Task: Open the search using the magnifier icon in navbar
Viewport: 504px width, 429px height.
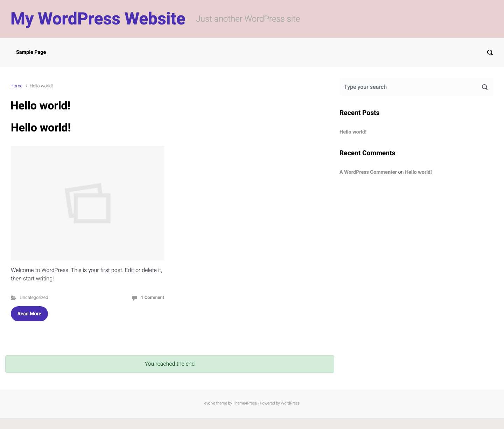Action: coord(490,52)
